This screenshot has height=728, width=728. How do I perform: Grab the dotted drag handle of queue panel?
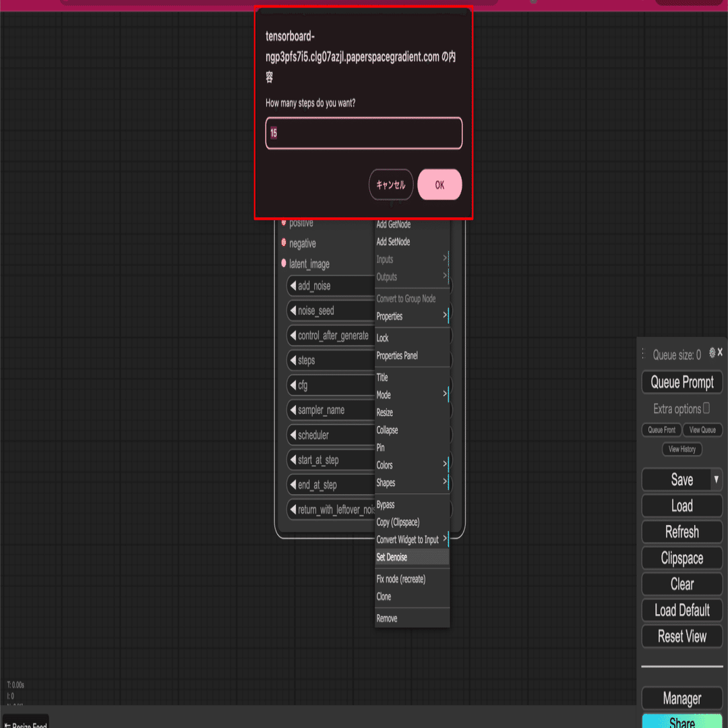pos(643,354)
